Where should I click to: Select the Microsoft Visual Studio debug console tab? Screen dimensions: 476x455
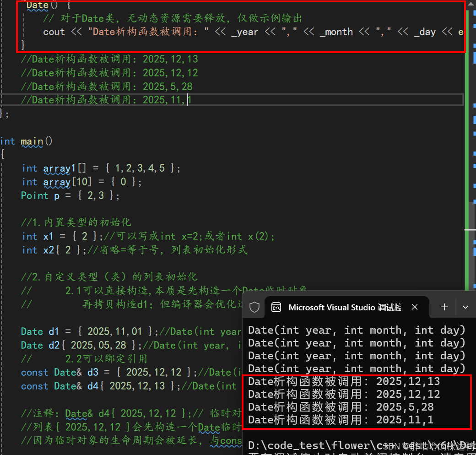347,307
